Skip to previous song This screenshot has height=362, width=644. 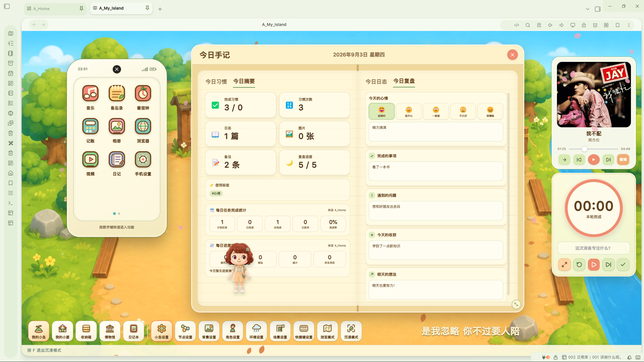579,160
